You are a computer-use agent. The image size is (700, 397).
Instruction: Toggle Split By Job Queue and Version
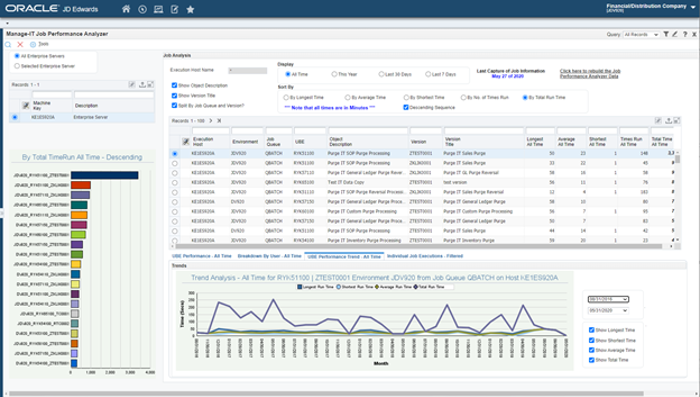(175, 105)
